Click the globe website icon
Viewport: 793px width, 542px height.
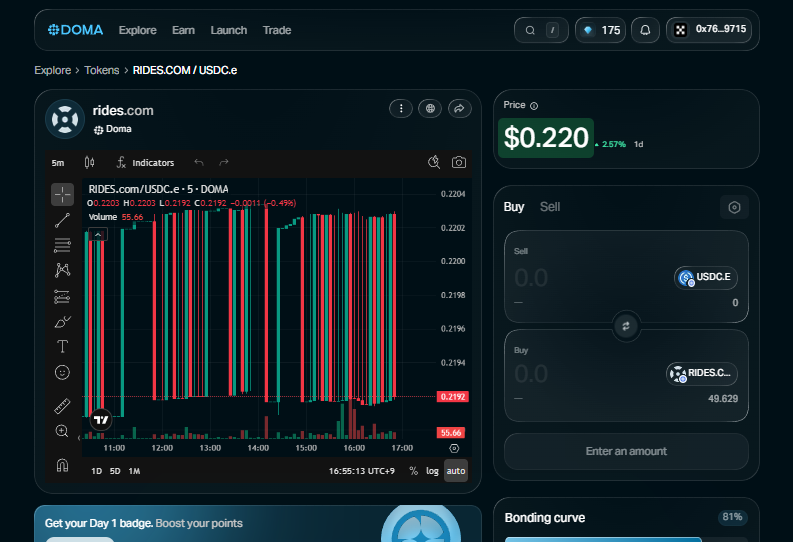430,108
